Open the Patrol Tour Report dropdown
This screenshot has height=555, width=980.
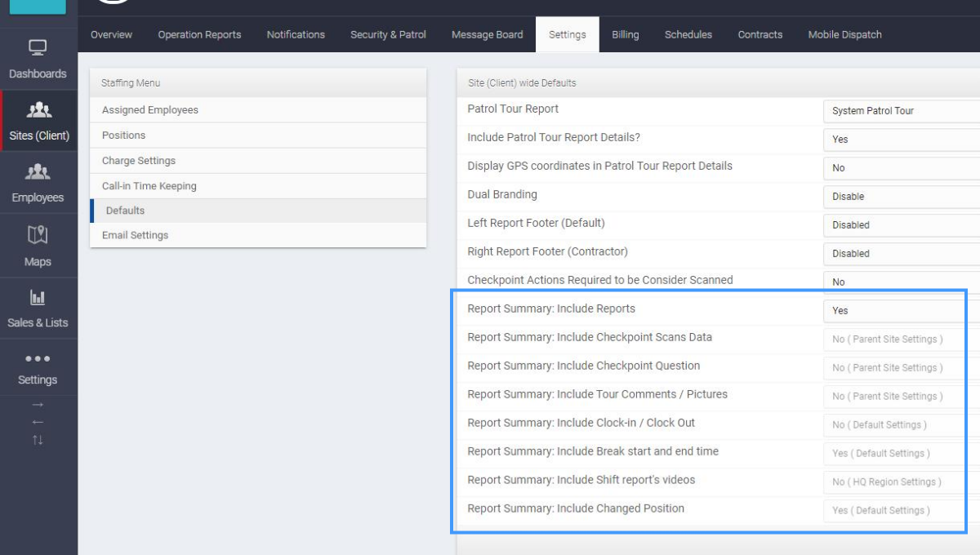coord(898,111)
